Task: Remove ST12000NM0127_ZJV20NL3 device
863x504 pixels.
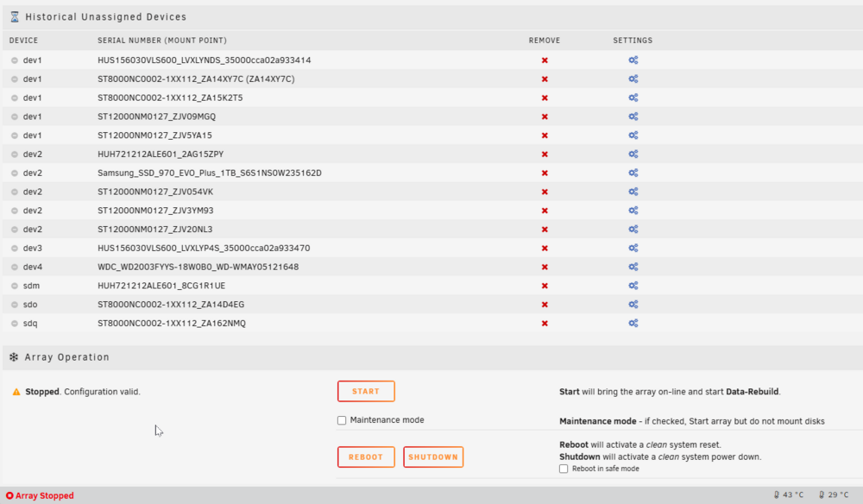Action: [545, 230]
